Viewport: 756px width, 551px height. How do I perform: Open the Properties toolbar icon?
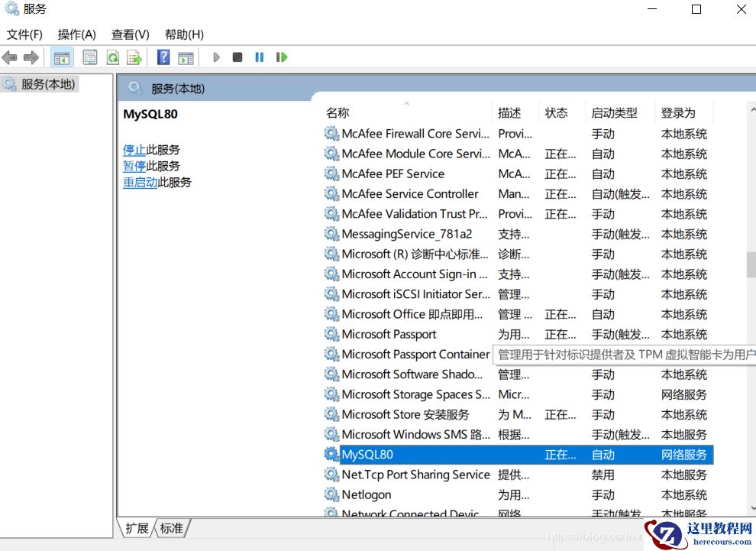[89, 58]
